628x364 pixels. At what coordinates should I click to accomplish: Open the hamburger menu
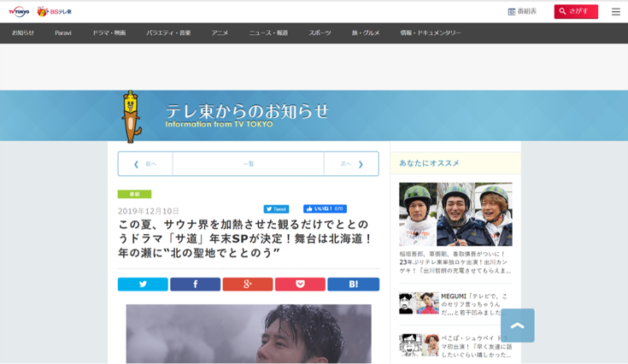pyautogui.click(x=615, y=12)
